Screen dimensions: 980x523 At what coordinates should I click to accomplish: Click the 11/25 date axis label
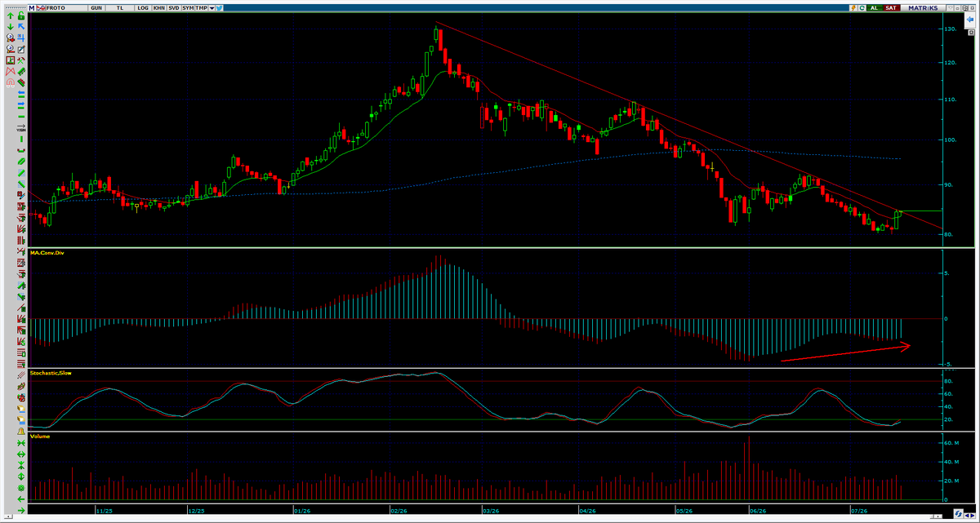pos(104,511)
